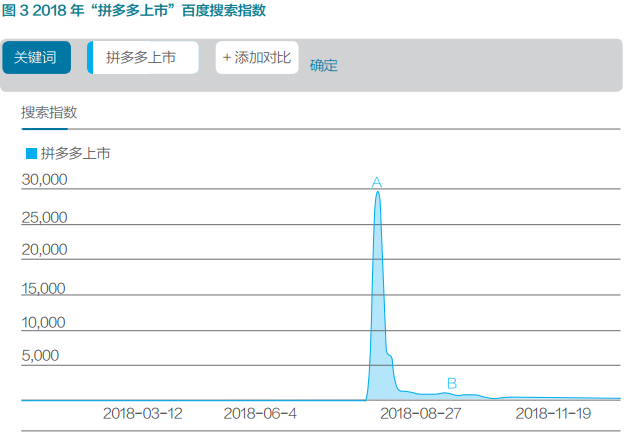The height and width of the screenshot is (443, 631).
Task: Open the 搜索指数 tab
Action: coord(49,112)
